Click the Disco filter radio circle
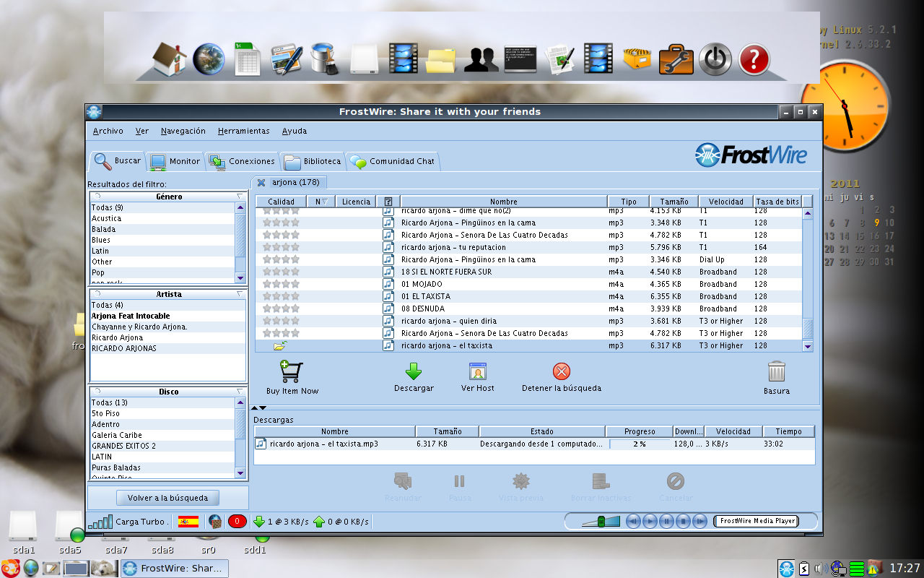 97,392
